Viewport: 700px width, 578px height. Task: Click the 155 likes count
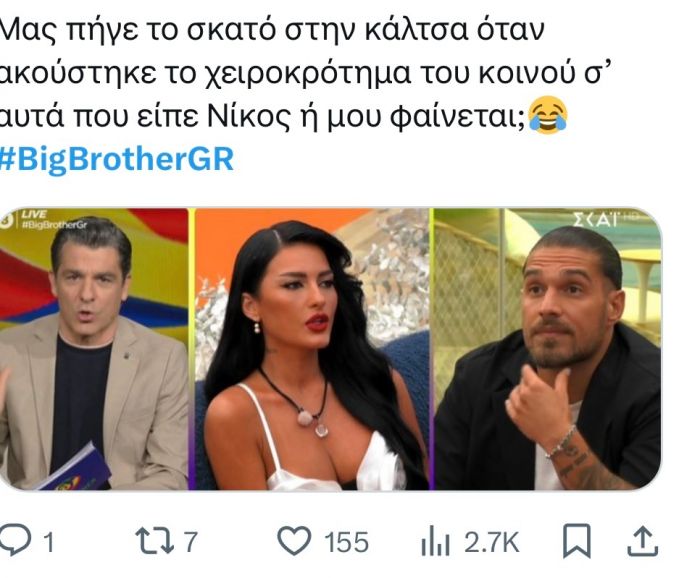346,542
